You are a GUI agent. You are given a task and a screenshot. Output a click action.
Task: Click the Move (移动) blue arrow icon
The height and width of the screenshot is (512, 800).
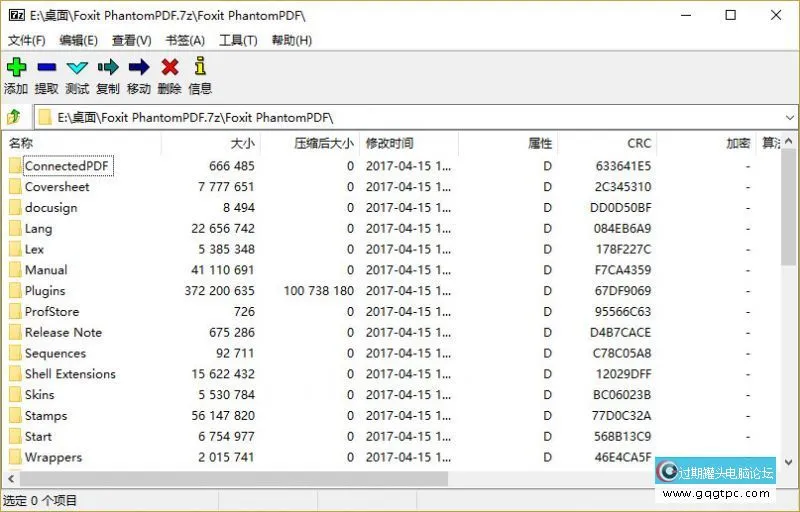(x=139, y=67)
